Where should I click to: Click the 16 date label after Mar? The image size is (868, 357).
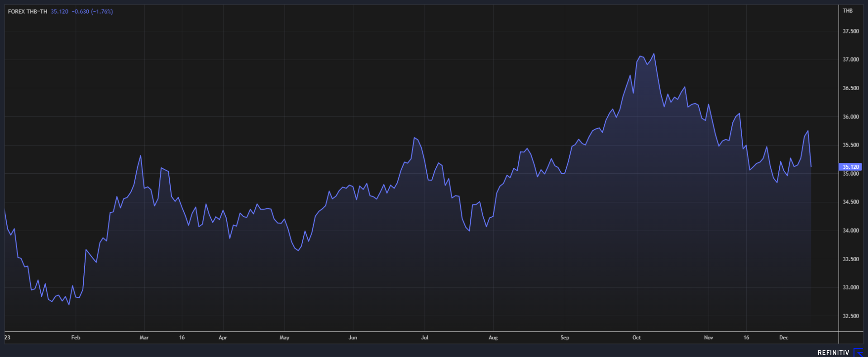tap(182, 338)
